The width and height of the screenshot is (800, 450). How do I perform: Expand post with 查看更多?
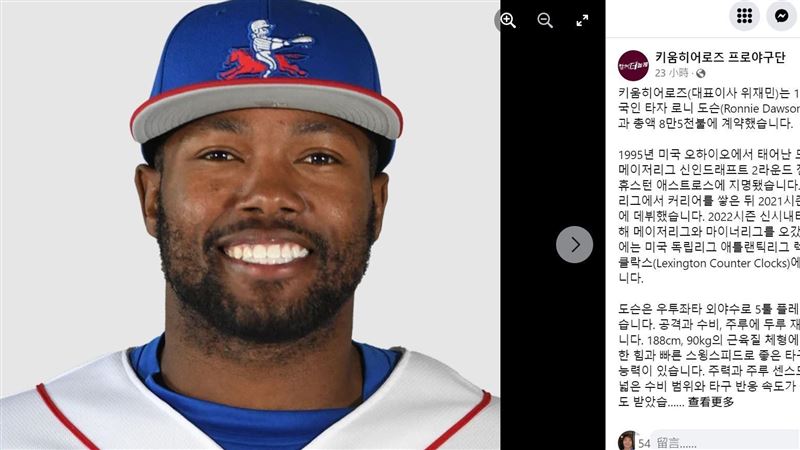pos(711,402)
